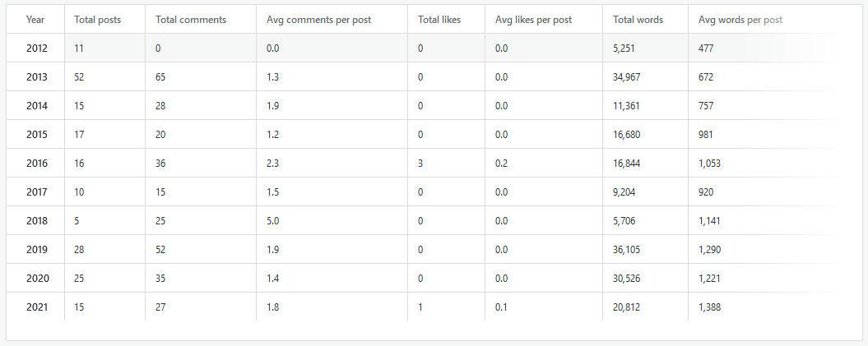Viewport: 868px width, 346px height.
Task: Click the Year column header
Action: (x=35, y=19)
